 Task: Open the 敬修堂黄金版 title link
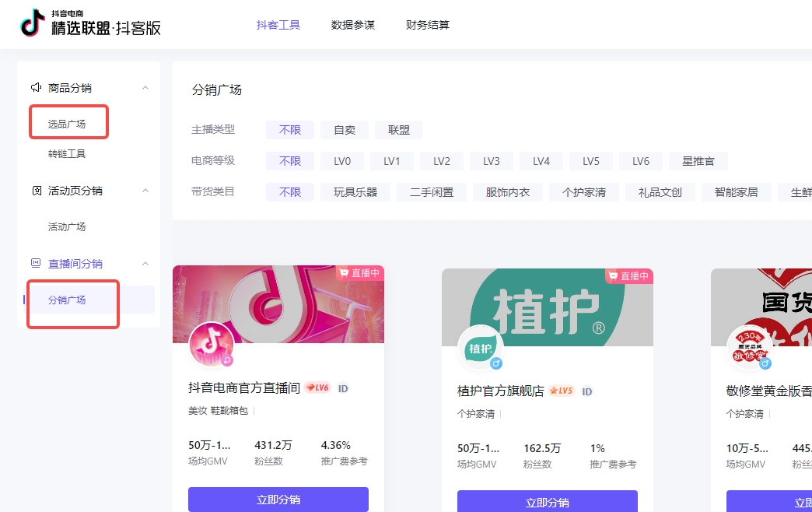[768, 391]
